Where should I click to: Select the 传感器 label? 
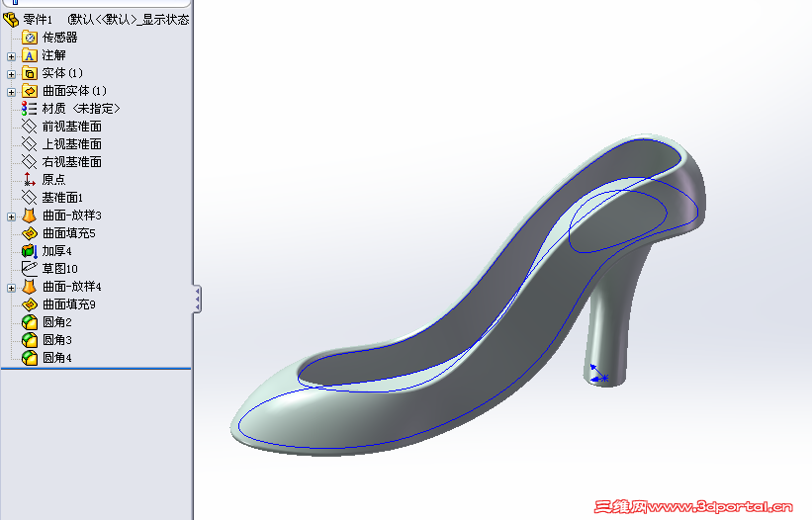click(59, 38)
